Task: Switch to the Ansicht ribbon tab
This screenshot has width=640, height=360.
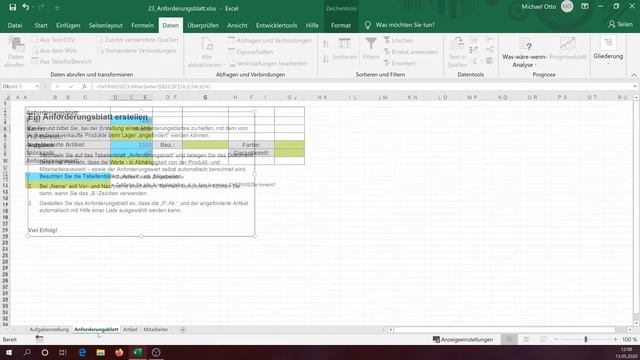Action: (x=237, y=25)
